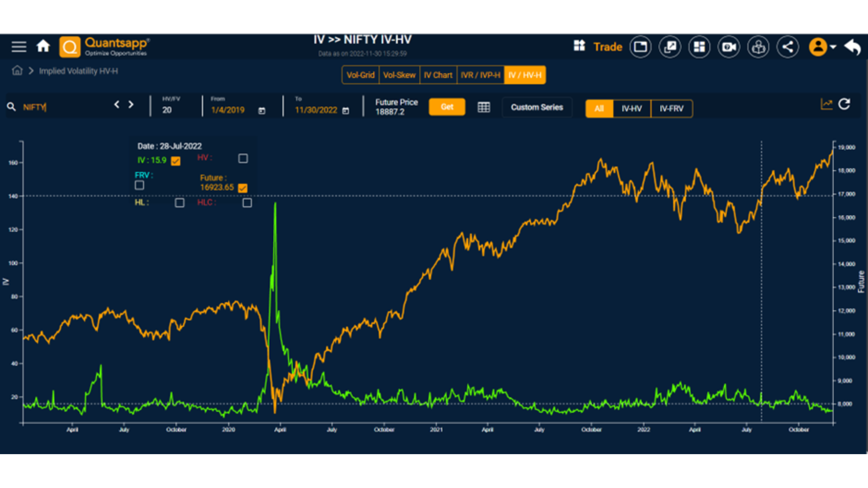Uncheck the IV series checkbox
This screenshot has height=488, width=868.
[x=176, y=161]
